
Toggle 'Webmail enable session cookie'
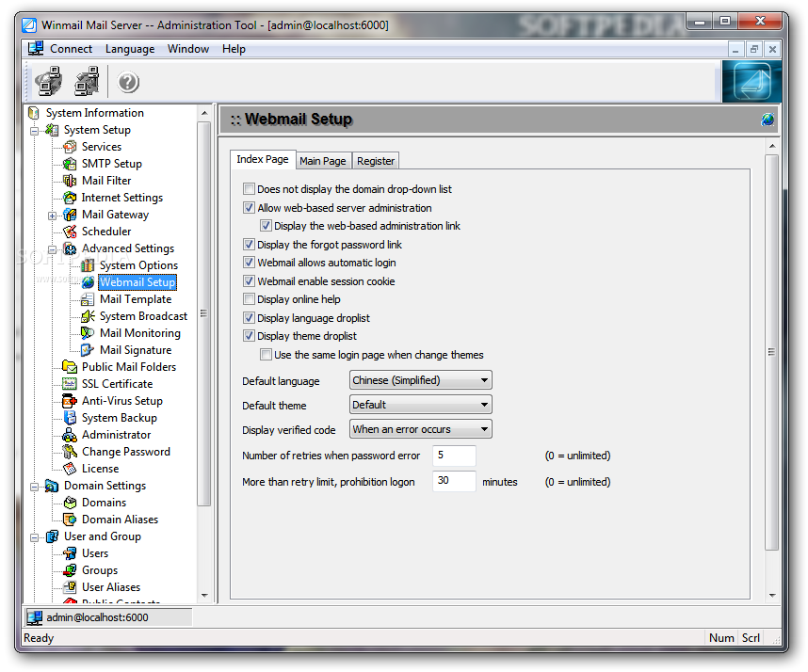tap(249, 281)
